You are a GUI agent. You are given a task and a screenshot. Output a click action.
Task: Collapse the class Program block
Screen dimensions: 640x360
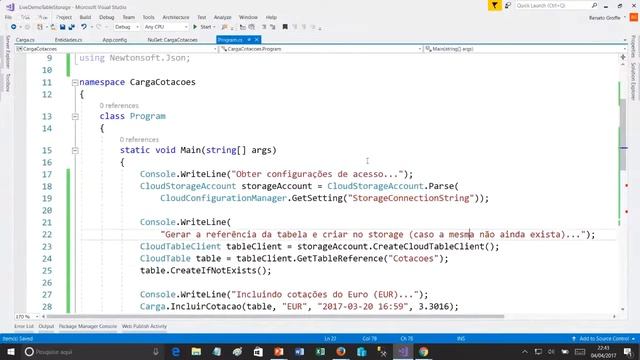point(75,117)
